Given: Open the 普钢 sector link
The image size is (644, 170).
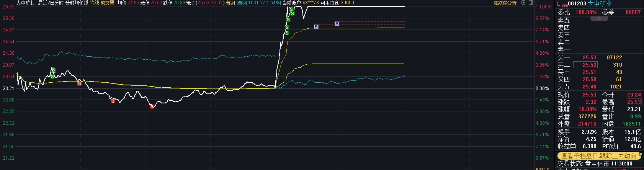Looking at the screenshot, I should [x=230, y=3].
